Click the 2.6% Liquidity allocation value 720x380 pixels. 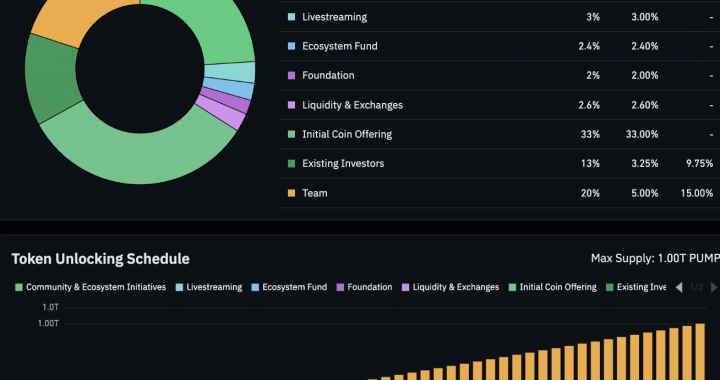click(x=589, y=105)
